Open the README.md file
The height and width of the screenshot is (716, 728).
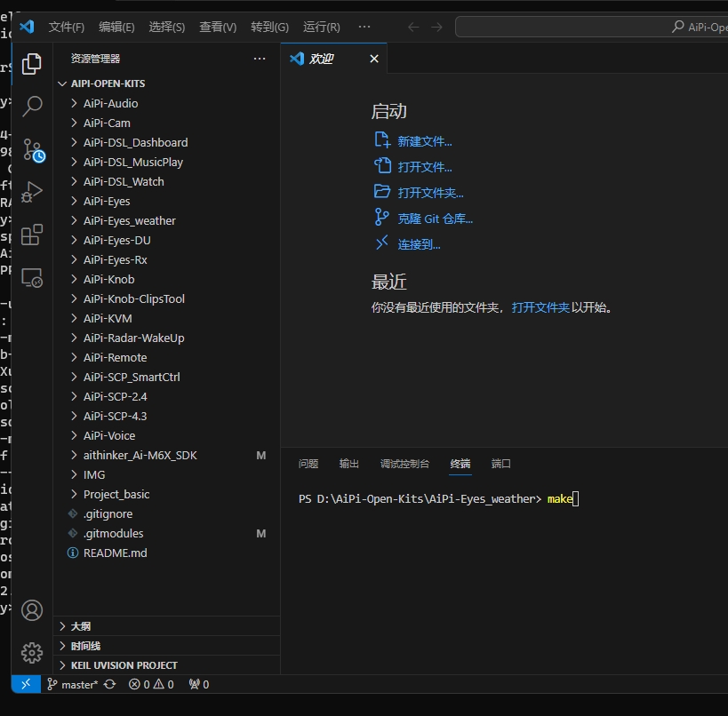(167, 553)
